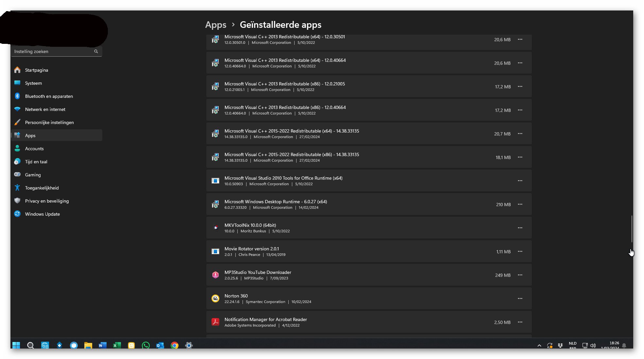The height and width of the screenshot is (359, 644).
Task: Click the Movie Rotator app icon
Action: tap(215, 251)
